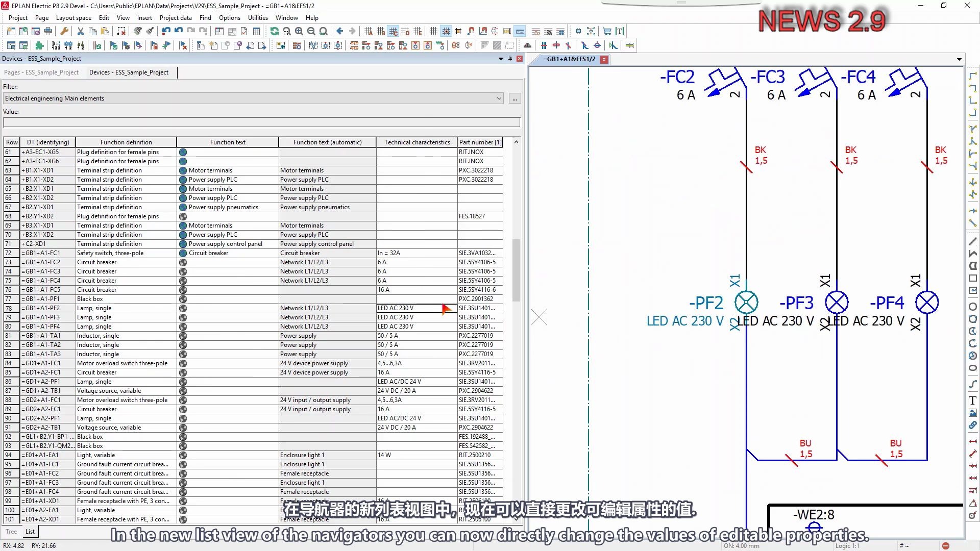Select the -PF2 lamp symbol in schematic

pyautogui.click(x=746, y=303)
